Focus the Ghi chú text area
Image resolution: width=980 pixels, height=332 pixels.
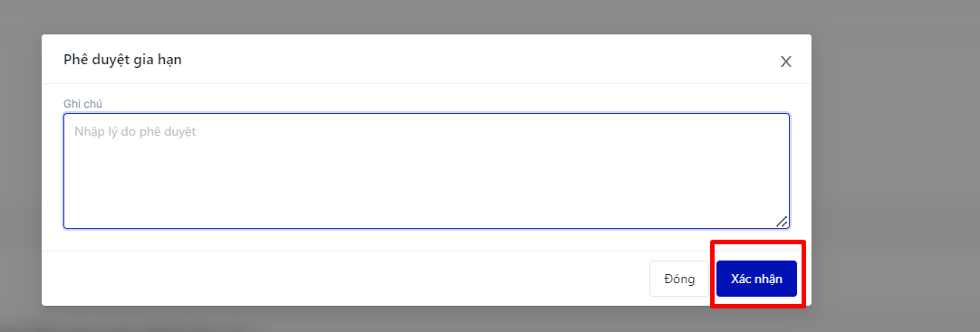427,171
